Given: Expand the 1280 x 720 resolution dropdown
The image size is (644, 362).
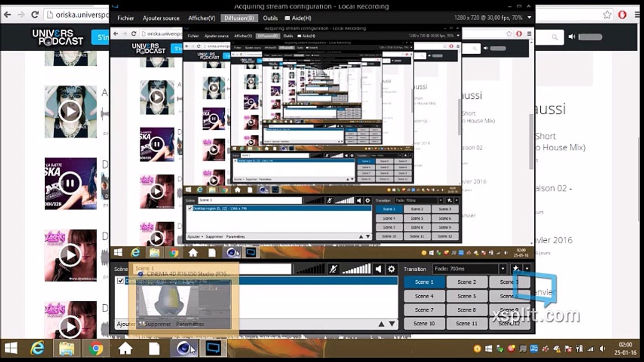Looking at the screenshot, I should pos(529,18).
